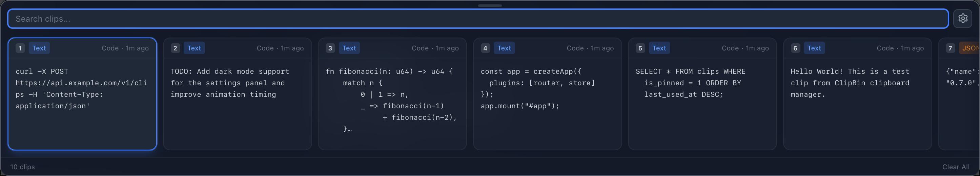Open settings with the gear icon

(962, 18)
